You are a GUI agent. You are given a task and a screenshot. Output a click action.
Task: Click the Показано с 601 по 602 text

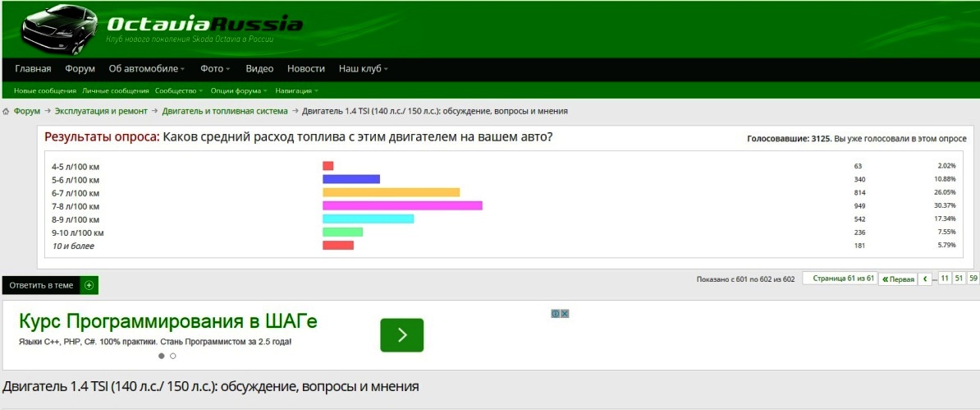pyautogui.click(x=745, y=279)
